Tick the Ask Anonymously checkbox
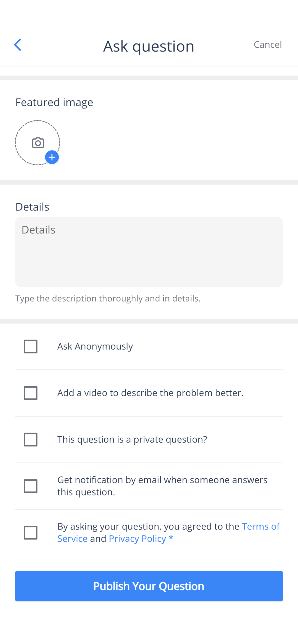Viewport: 298px width, 644px height. [31, 346]
